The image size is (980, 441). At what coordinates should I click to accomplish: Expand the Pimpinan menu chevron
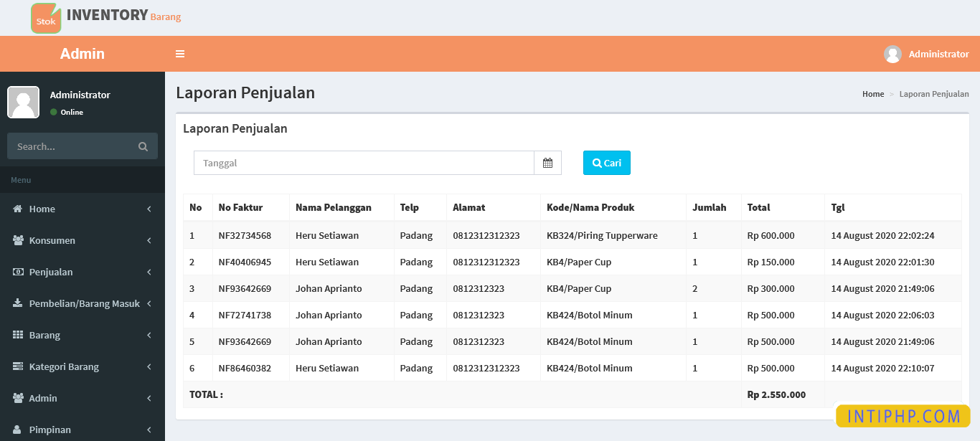[x=149, y=429]
